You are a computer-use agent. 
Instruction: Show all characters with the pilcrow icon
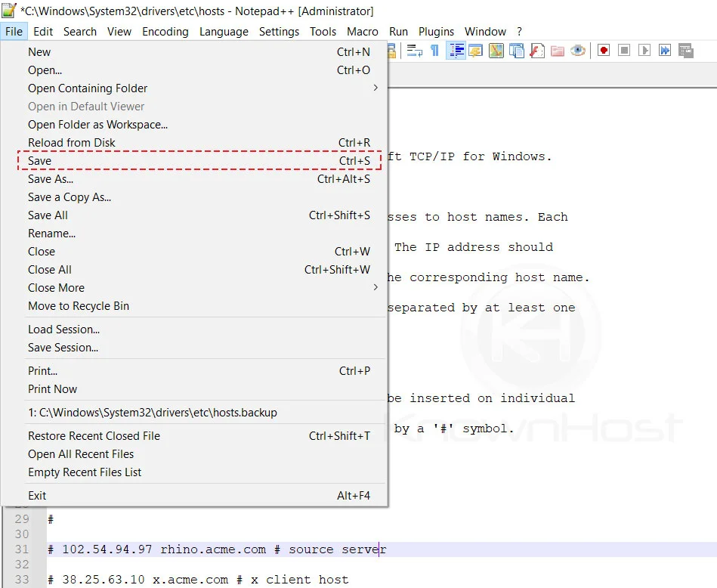click(434, 50)
